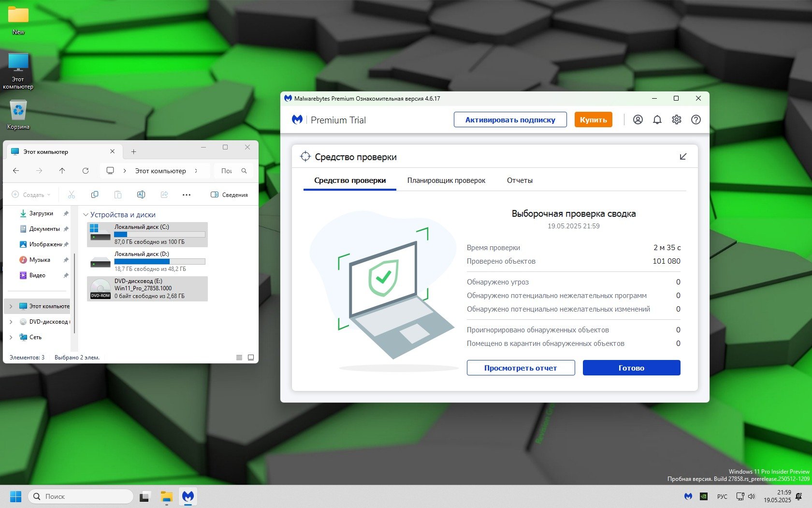812x508 pixels.
Task: Collapse the Устройства и диски group
Action: [86, 215]
